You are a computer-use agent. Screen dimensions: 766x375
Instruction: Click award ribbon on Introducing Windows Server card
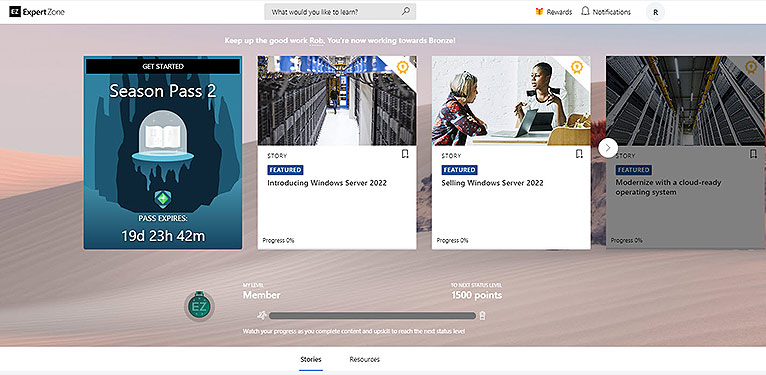[403, 67]
